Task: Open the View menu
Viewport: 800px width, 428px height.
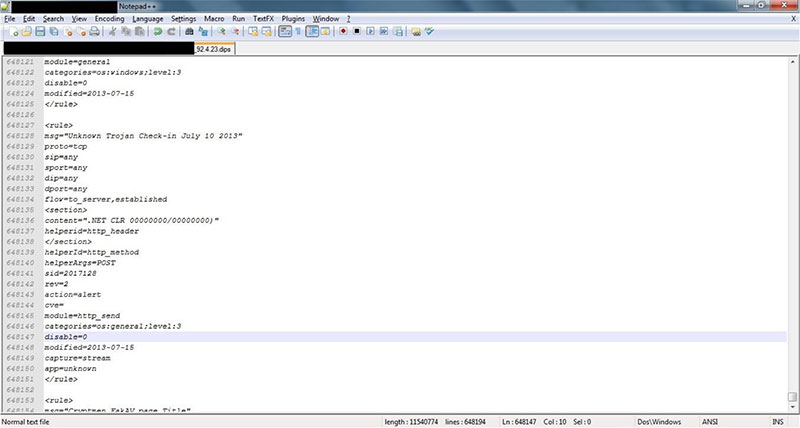Action: pyautogui.click(x=79, y=18)
